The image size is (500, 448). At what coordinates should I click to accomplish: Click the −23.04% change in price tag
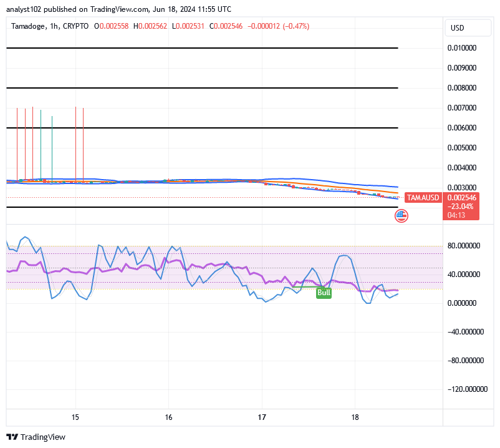pyautogui.click(x=461, y=207)
